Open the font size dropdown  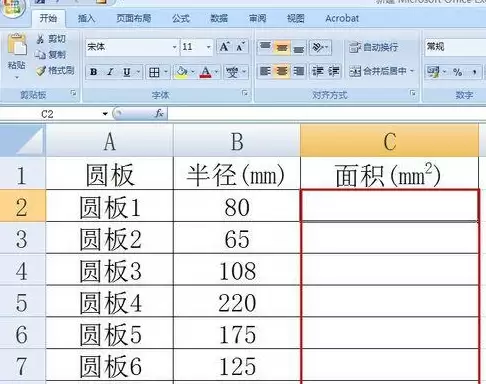pyautogui.click(x=209, y=47)
